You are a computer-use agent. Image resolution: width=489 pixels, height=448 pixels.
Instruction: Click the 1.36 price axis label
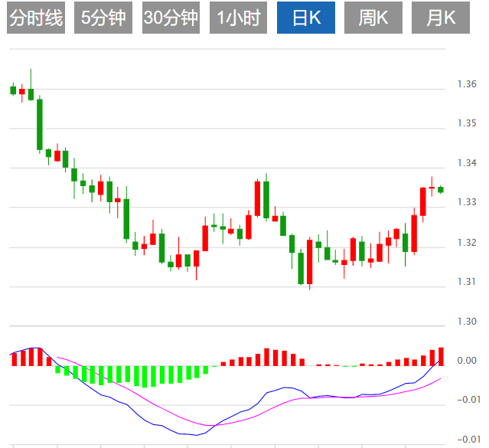click(x=466, y=84)
